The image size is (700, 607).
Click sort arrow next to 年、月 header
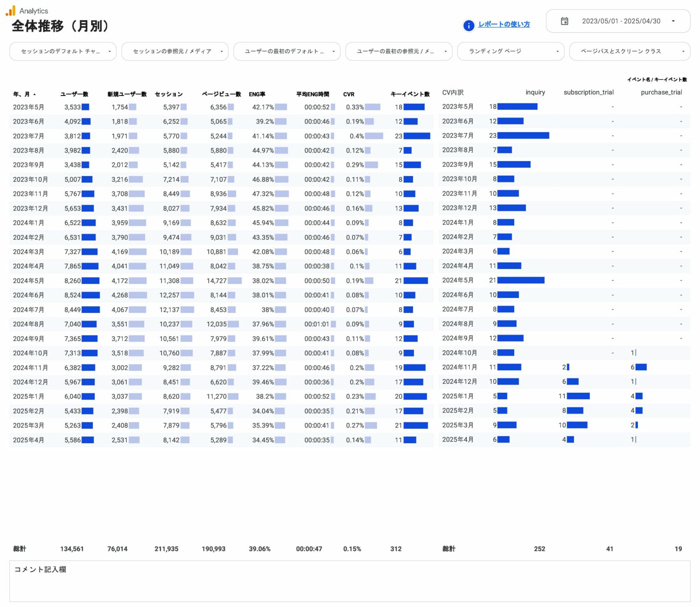pyautogui.click(x=35, y=95)
